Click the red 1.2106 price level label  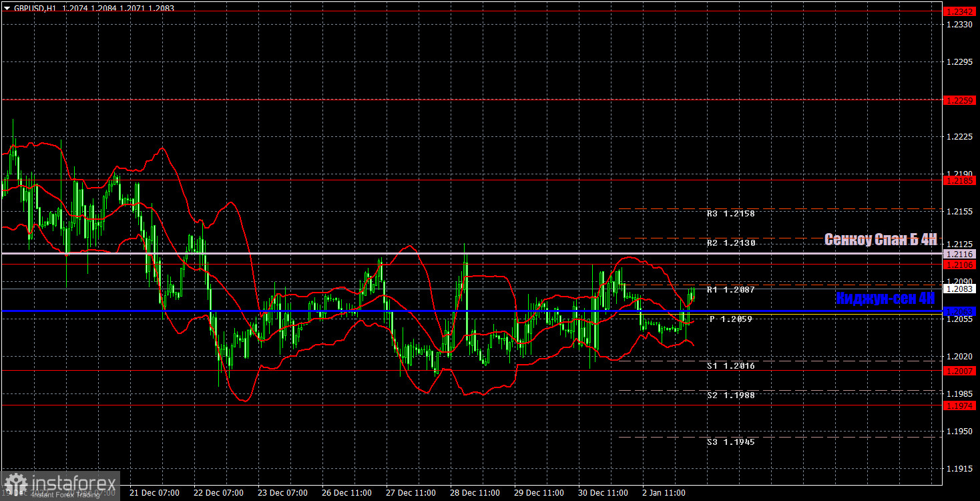click(960, 265)
